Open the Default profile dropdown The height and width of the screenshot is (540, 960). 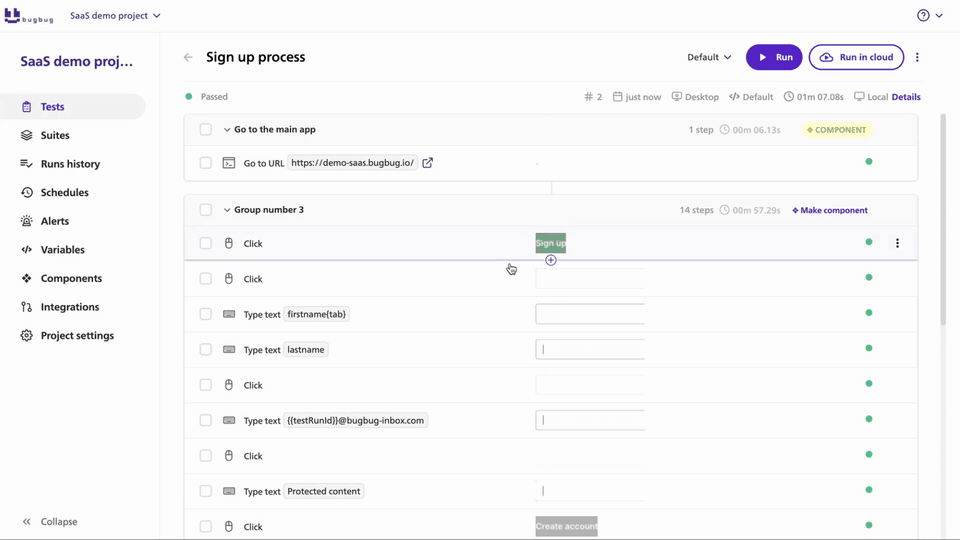point(709,57)
